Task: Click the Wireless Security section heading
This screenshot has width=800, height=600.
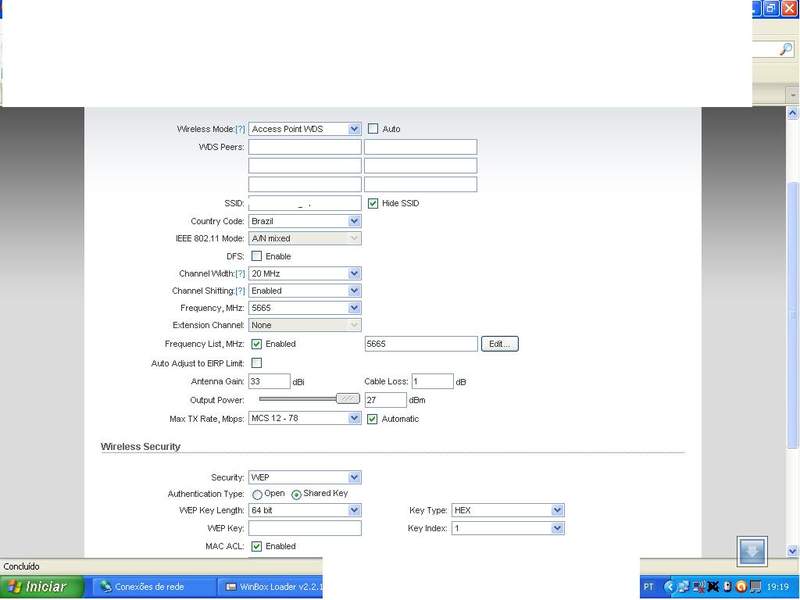Action: (141, 446)
